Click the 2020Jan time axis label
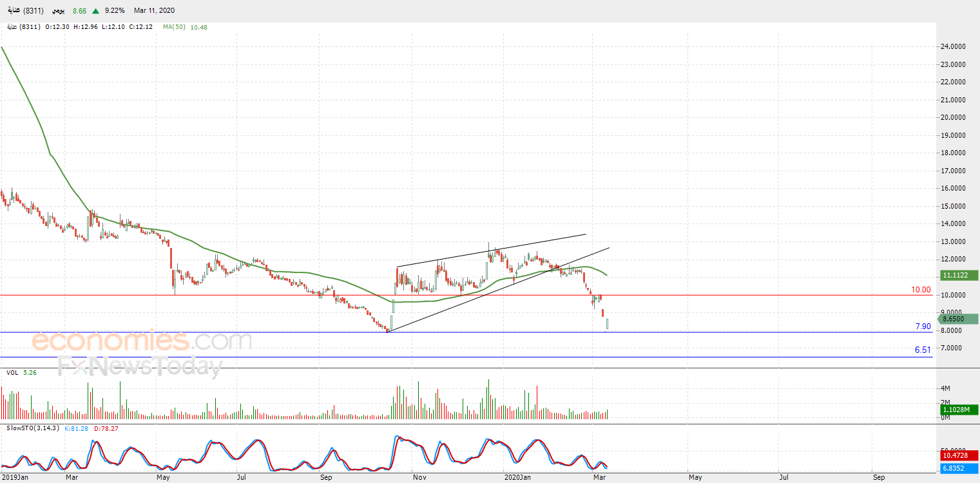Screen dimensions: 980x483 coord(517,477)
